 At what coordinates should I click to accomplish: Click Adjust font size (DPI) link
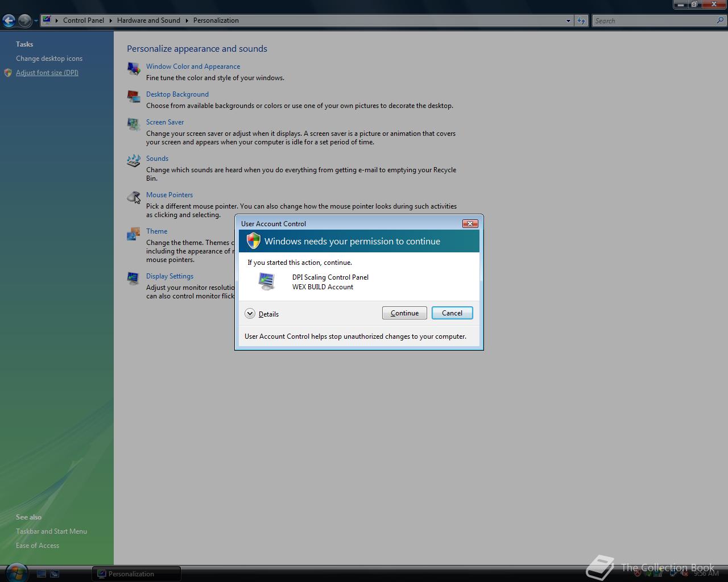[x=47, y=73]
